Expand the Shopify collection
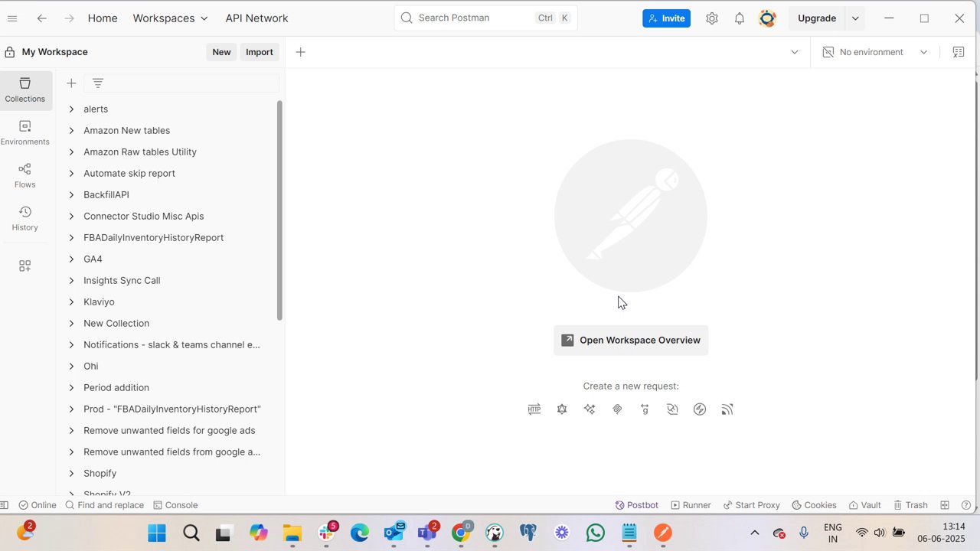 pyautogui.click(x=71, y=474)
